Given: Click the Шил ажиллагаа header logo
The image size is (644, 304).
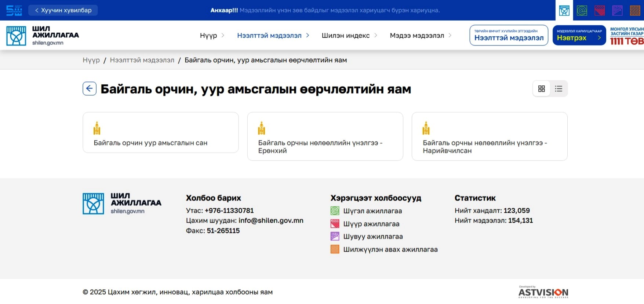Looking at the screenshot, I should [43, 36].
